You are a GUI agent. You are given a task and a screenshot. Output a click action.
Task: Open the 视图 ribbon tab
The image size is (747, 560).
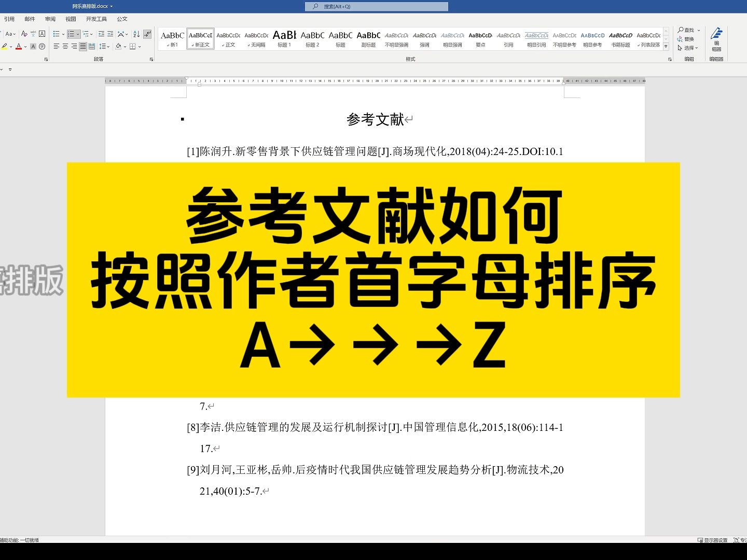[71, 19]
